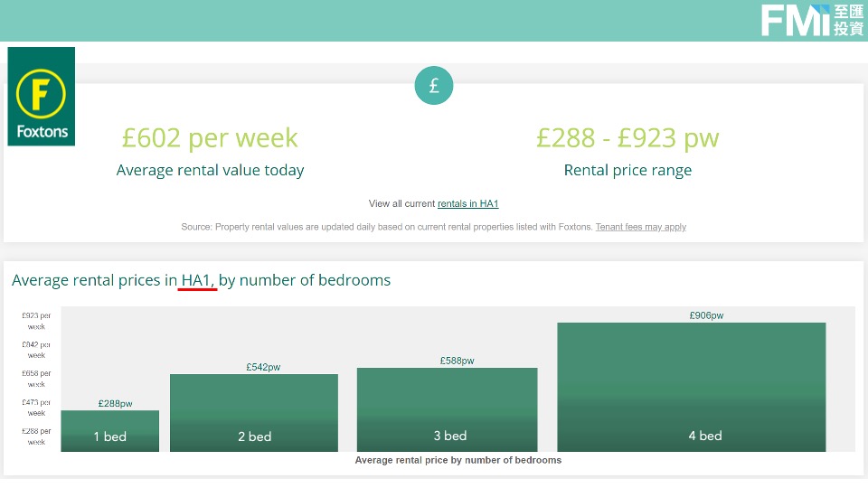This screenshot has height=488, width=868.
Task: Select the 3 bed bar
Action: (x=447, y=409)
